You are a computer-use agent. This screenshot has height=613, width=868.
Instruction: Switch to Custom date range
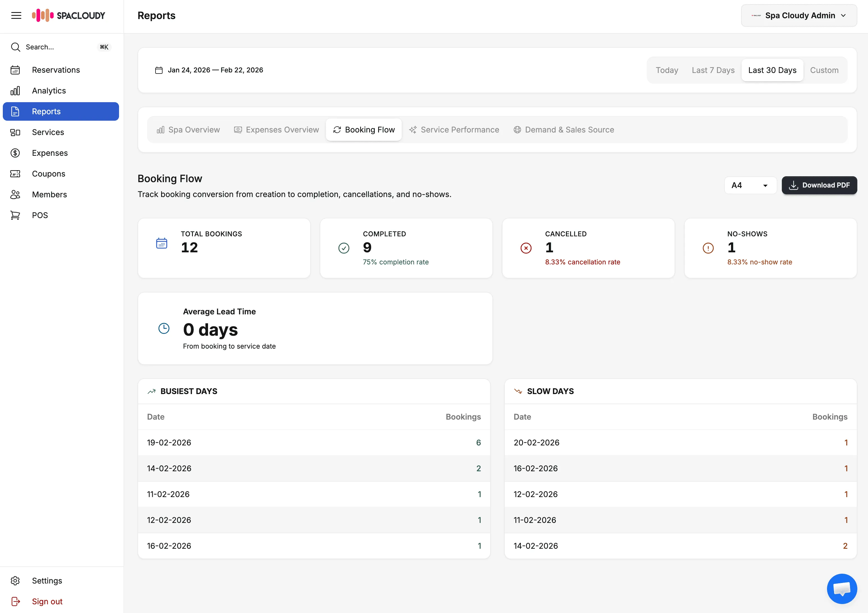click(x=824, y=70)
